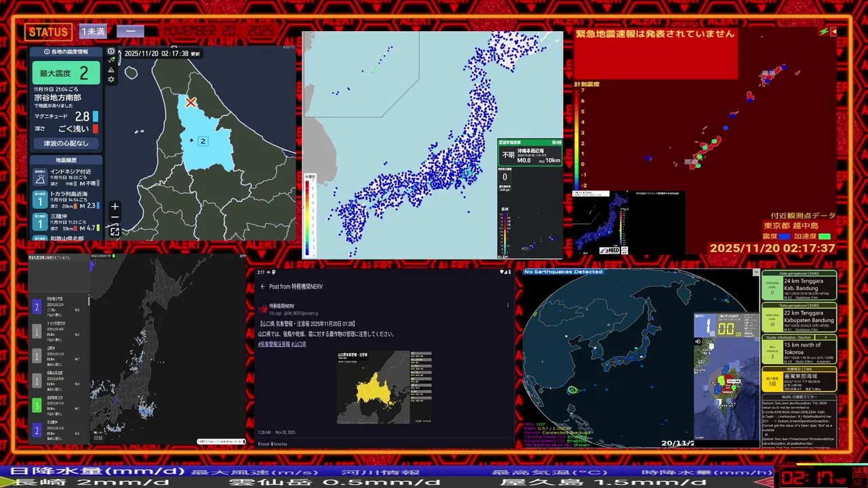The width and height of the screenshot is (868, 488).
Task: Click the 津波の心配なし tsunami status button
Action: coord(66,143)
